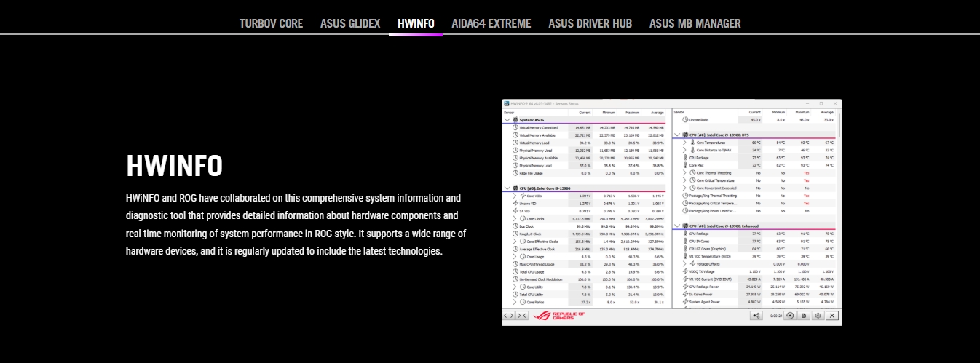
Task: Expand the Core Temperatures row
Action: pos(684,143)
